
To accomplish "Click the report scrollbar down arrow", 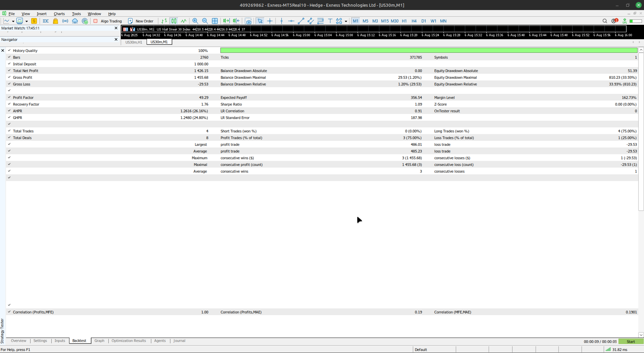I will (641, 335).
